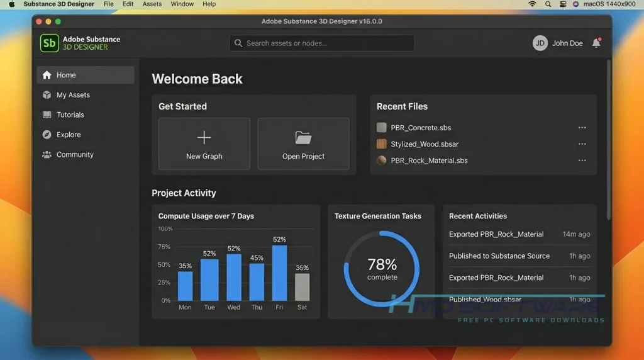644x360 pixels.
Task: Click the My Assets cube icon
Action: (47, 95)
